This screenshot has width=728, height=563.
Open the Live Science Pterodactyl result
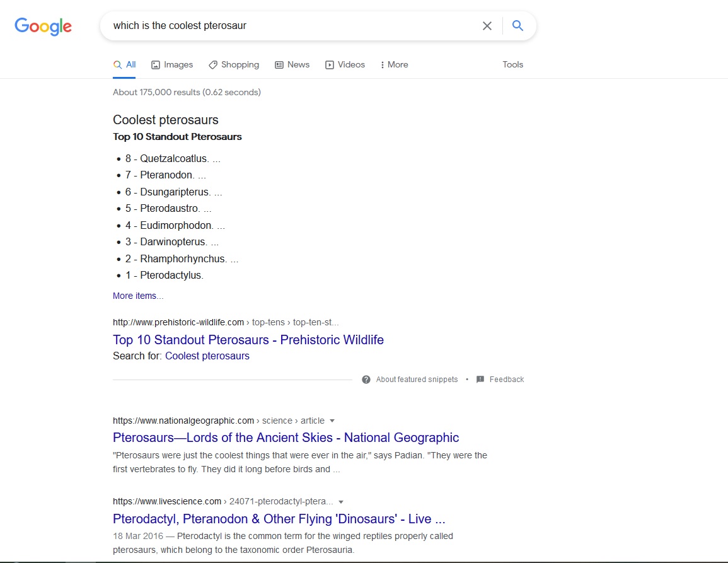[279, 519]
